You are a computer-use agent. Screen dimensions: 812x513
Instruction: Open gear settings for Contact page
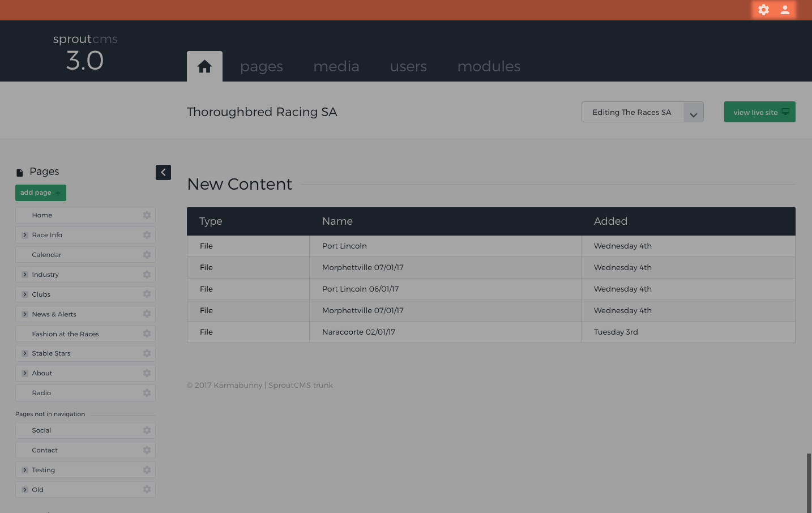coord(147,450)
